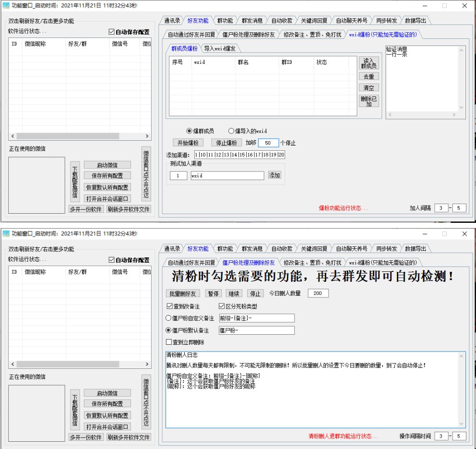Click the 读入群成员 button
The width and height of the screenshot is (476, 449).
369,63
